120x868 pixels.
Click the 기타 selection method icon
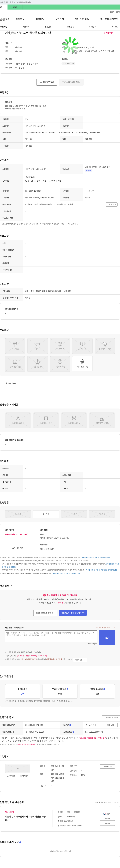(102, 514)
